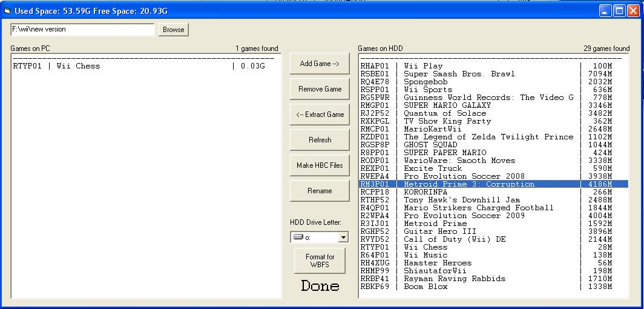644x309 pixels.
Task: Focus the folder path input field
Action: (82, 30)
